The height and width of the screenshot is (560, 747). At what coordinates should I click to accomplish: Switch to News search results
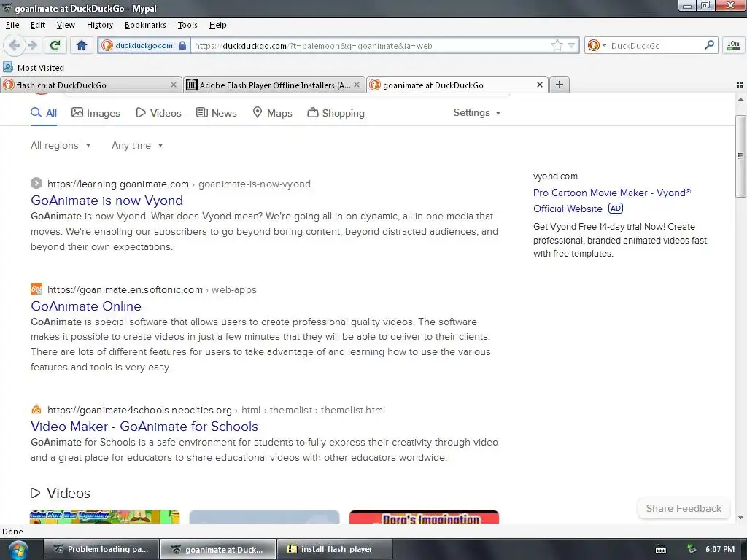pyautogui.click(x=217, y=113)
